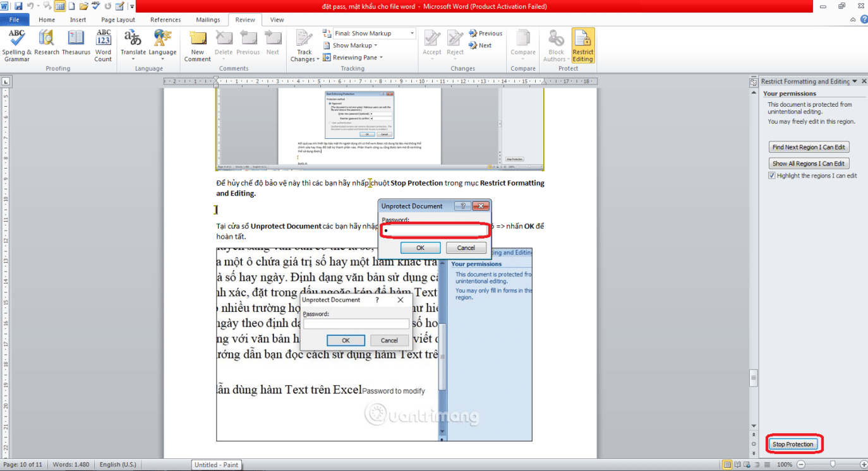Click the tab selector at ruler corner
This screenshot has height=471, width=868.
pos(6,81)
